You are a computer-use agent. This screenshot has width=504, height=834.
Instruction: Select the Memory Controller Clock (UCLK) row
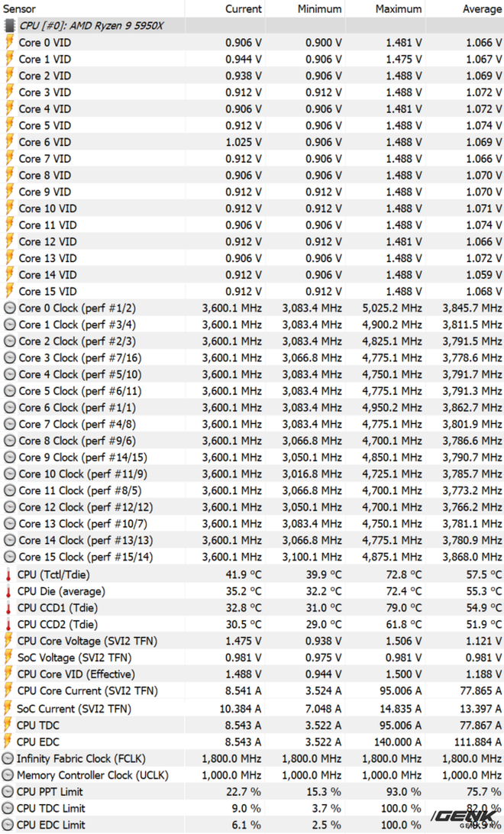92,775
